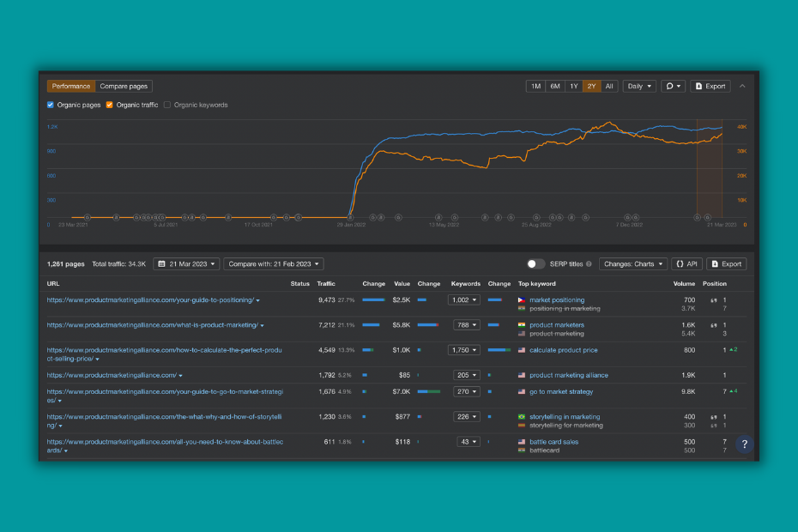Select the 2Y time range
The width and height of the screenshot is (798, 532).
pyautogui.click(x=591, y=86)
